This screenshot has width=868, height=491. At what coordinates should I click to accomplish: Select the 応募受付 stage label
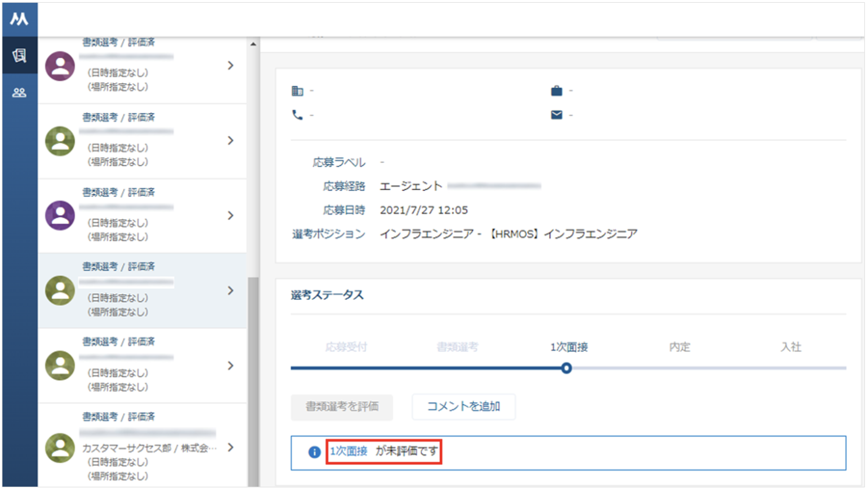[346, 347]
